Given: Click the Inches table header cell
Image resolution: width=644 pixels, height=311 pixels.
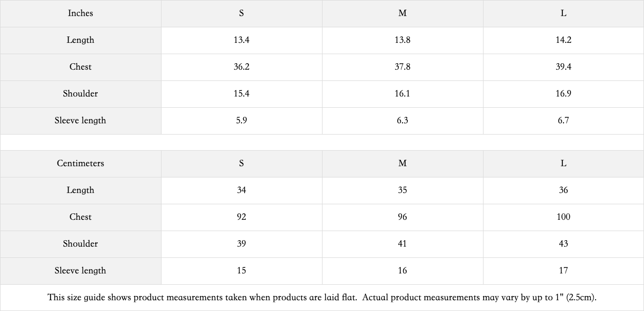Looking at the screenshot, I should coord(80,13).
